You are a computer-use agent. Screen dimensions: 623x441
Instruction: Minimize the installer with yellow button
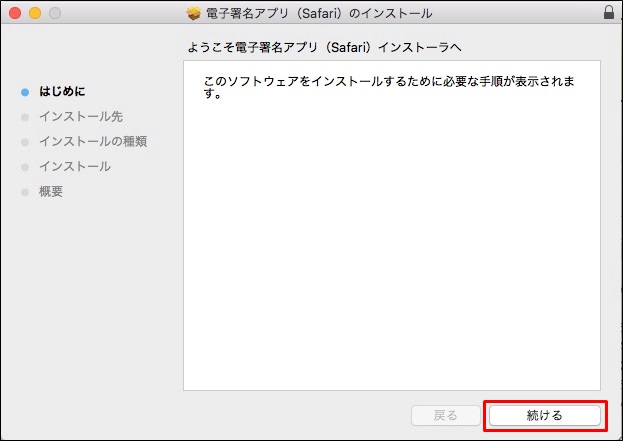tap(35, 13)
